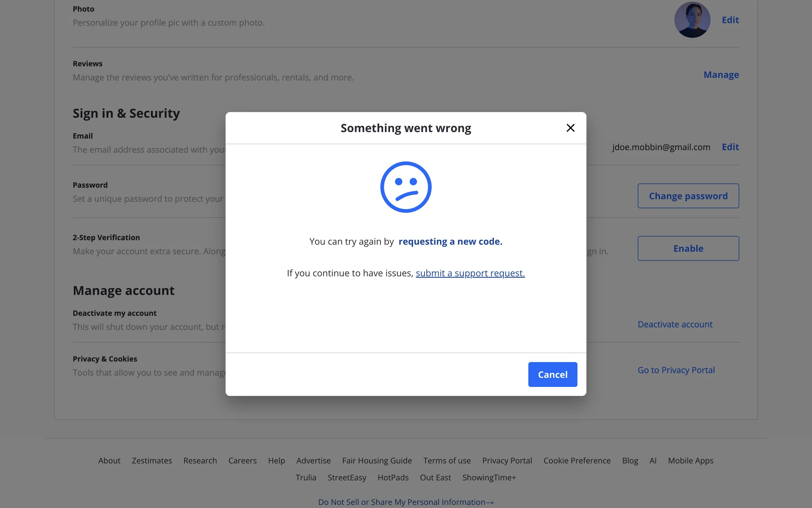The height and width of the screenshot is (508, 812).
Task: Open Manage reviews link
Action: 721,75
